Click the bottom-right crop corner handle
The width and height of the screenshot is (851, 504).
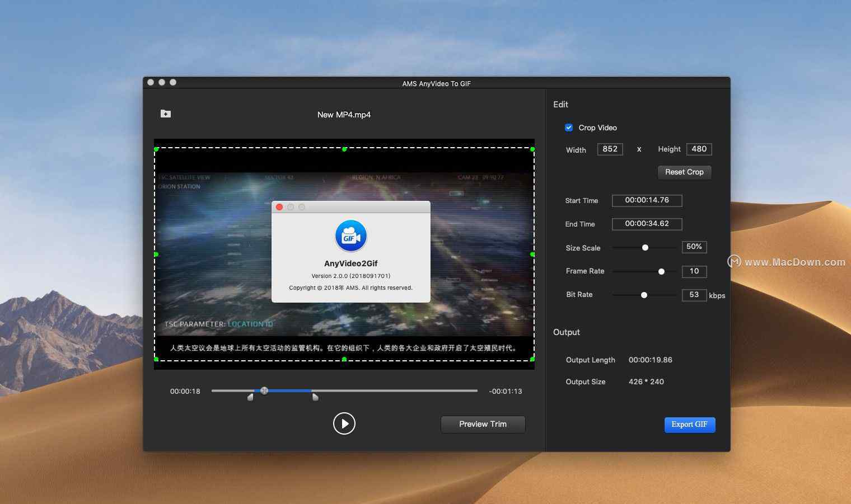coord(532,359)
